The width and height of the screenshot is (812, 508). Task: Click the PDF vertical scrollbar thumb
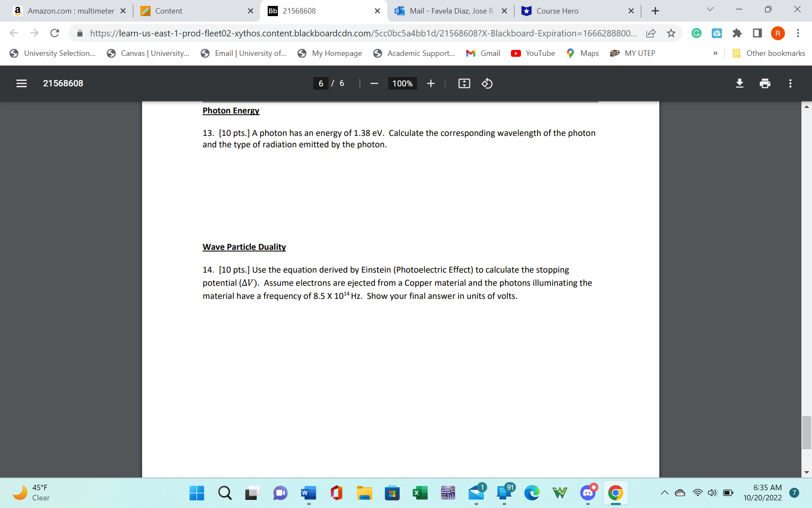[807, 432]
